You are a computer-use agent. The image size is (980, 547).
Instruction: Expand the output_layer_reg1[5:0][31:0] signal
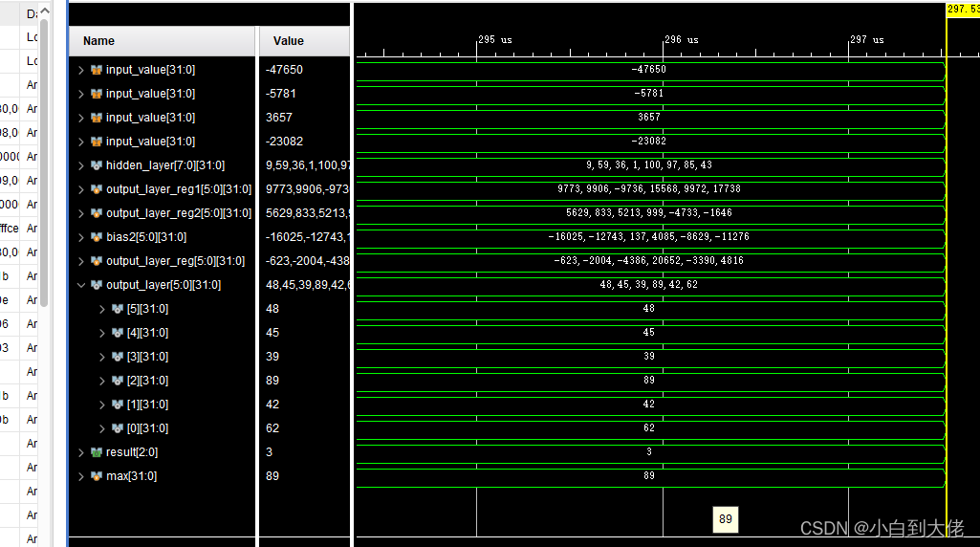coord(80,189)
